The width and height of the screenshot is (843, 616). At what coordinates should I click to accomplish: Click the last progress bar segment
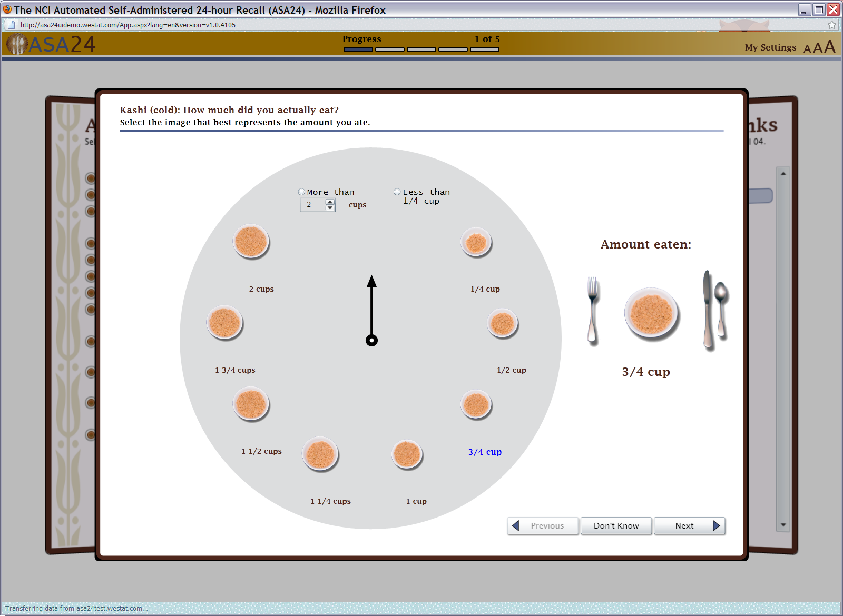coord(485,49)
